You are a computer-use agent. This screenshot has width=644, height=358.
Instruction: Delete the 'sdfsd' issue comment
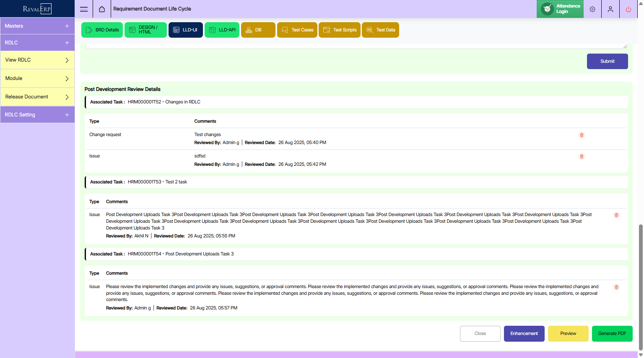[582, 157]
